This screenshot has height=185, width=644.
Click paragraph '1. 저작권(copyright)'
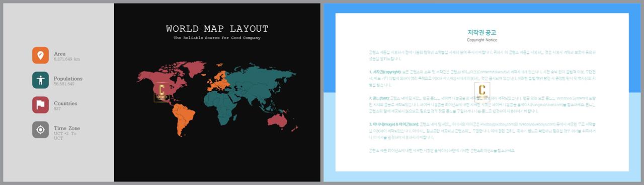(x=482, y=78)
